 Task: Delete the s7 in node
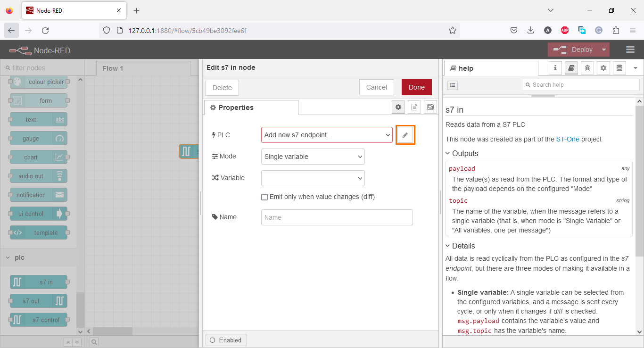tap(222, 88)
